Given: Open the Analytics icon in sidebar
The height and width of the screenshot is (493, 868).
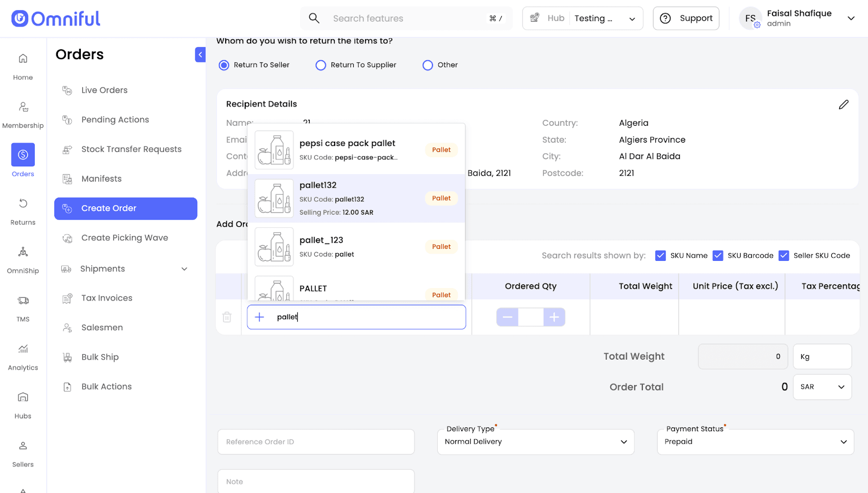Looking at the screenshot, I should tap(23, 349).
